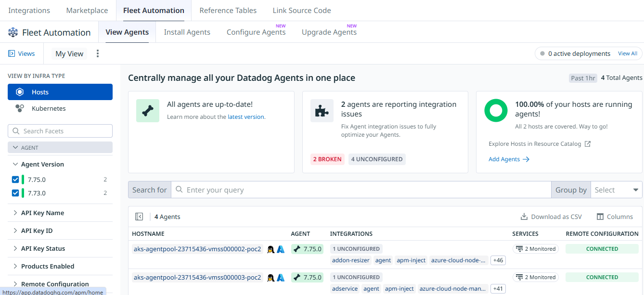This screenshot has width=644, height=295.
Task: Click the Fleet Automation logo icon
Action: [x=13, y=32]
